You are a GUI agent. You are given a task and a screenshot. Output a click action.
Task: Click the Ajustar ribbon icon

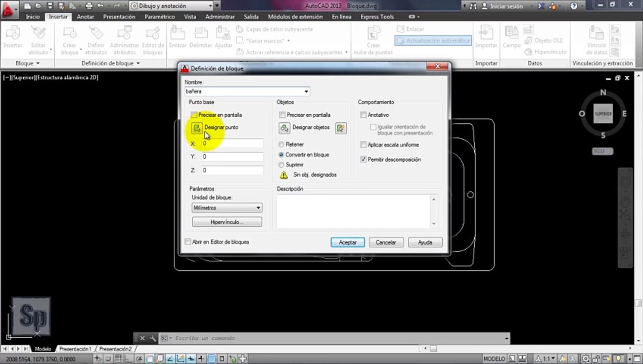pos(223,33)
